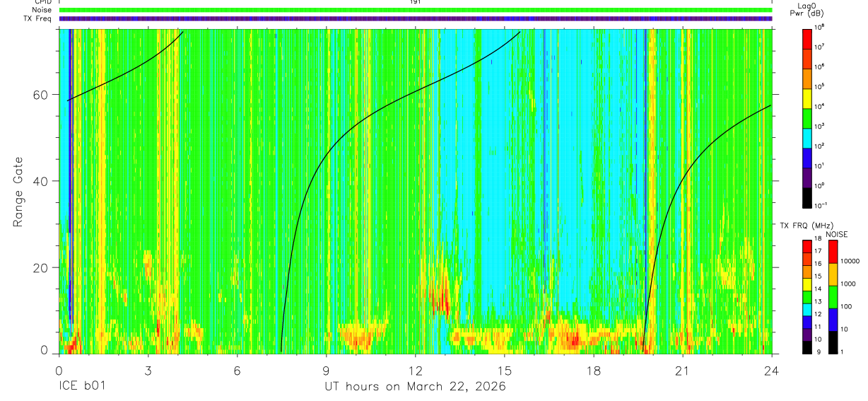Click the yellow segment of power colorbar
Screen dimensions: 868x401
point(807,97)
